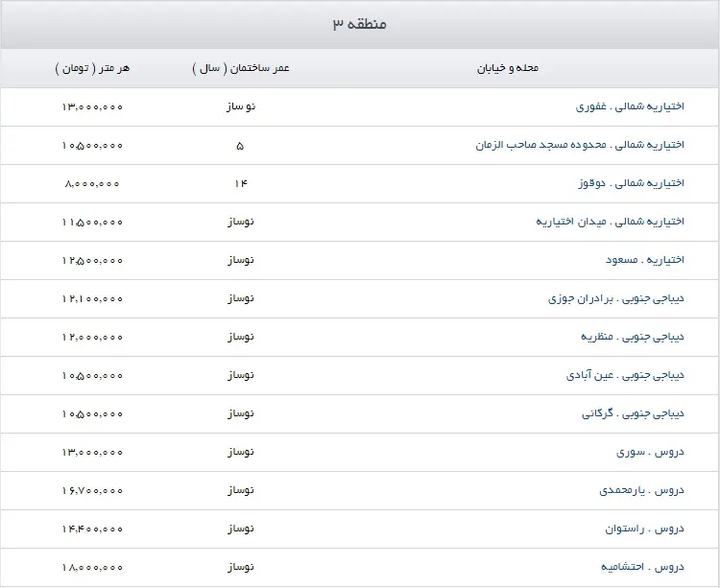Click building age ۱۴ in the دوقوز row
The image size is (720, 588).
coord(240,183)
